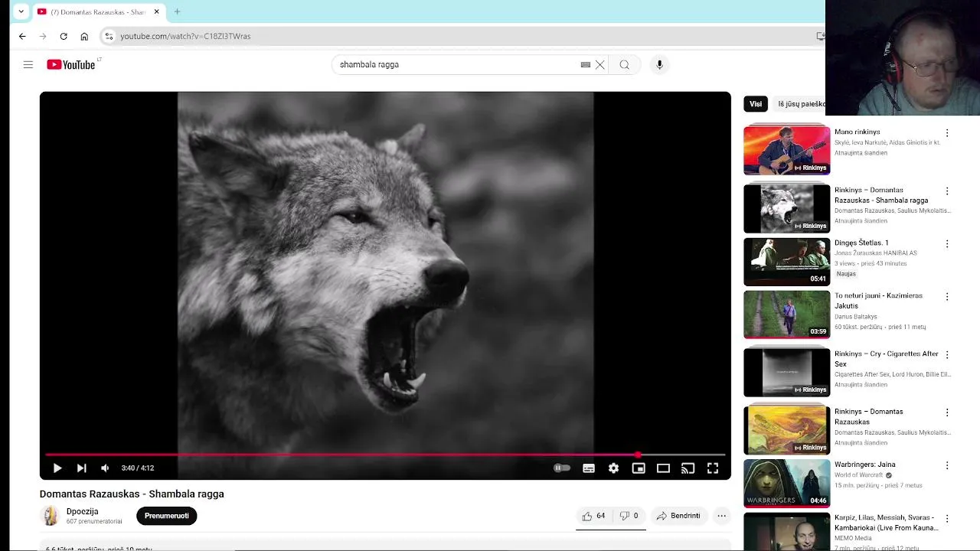Image resolution: width=980 pixels, height=551 pixels.
Task: Subscribe with the Prenumeruoti button
Action: pos(167,516)
